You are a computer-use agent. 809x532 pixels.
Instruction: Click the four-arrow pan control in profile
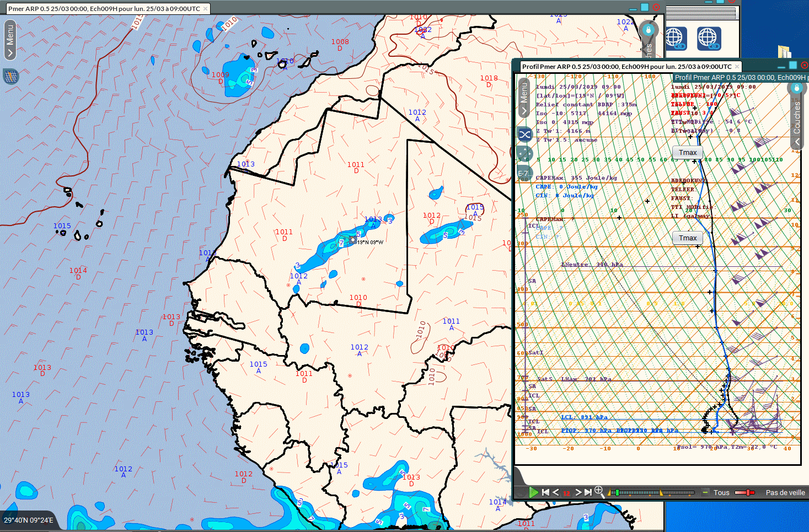524,153
